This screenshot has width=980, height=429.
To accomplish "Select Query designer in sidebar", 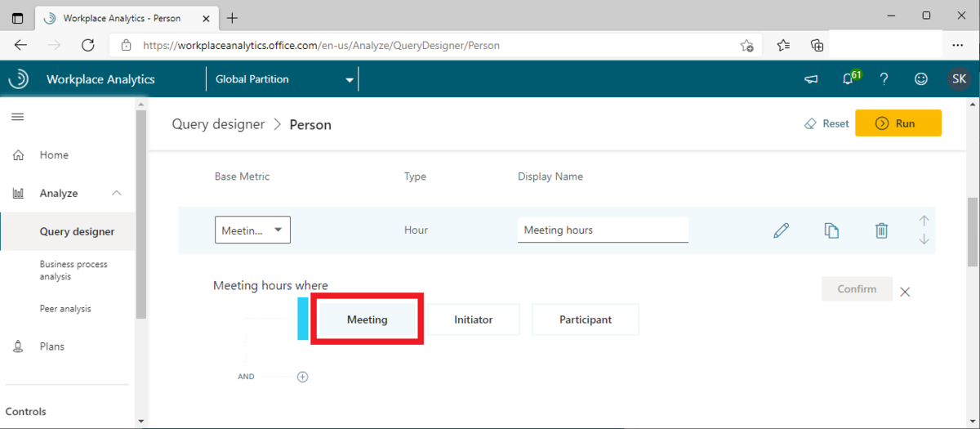I will 77,231.
